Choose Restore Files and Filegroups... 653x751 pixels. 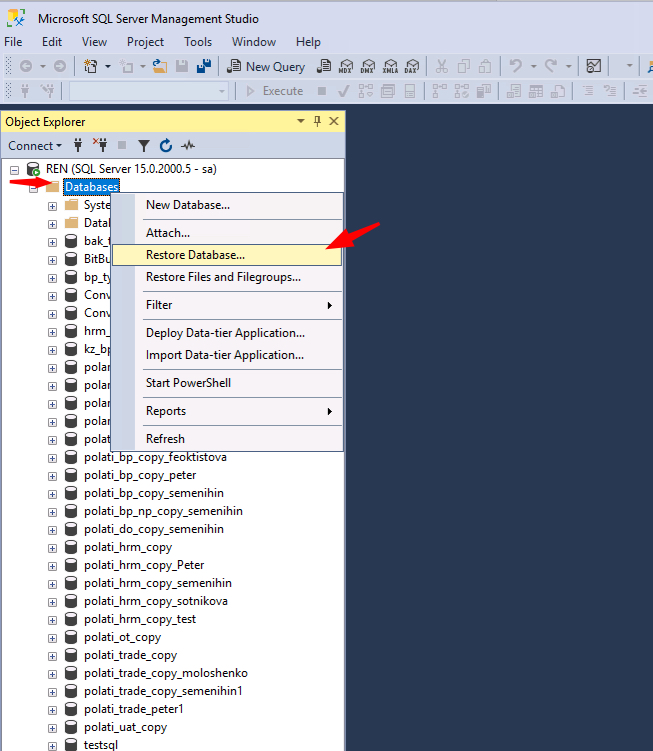227,277
